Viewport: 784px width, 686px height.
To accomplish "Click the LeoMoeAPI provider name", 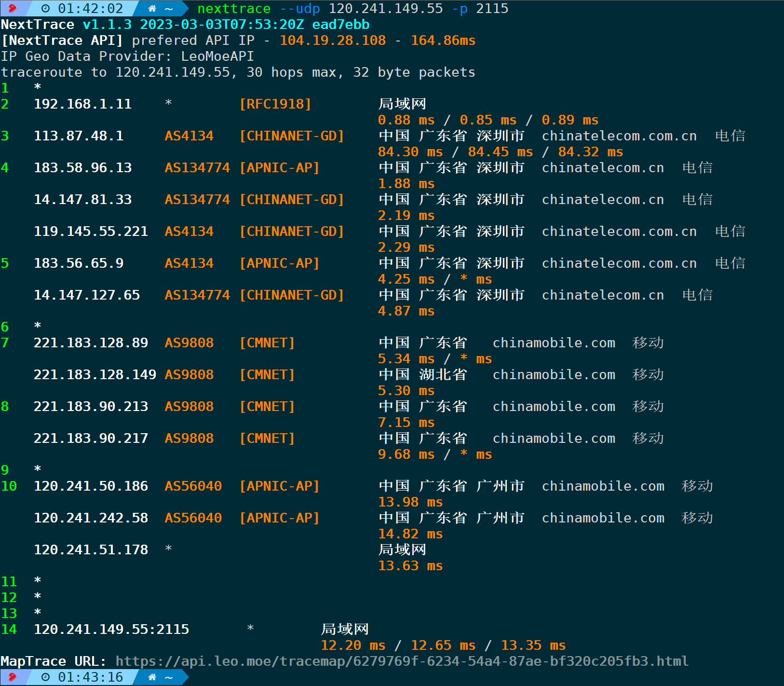I will [217, 56].
